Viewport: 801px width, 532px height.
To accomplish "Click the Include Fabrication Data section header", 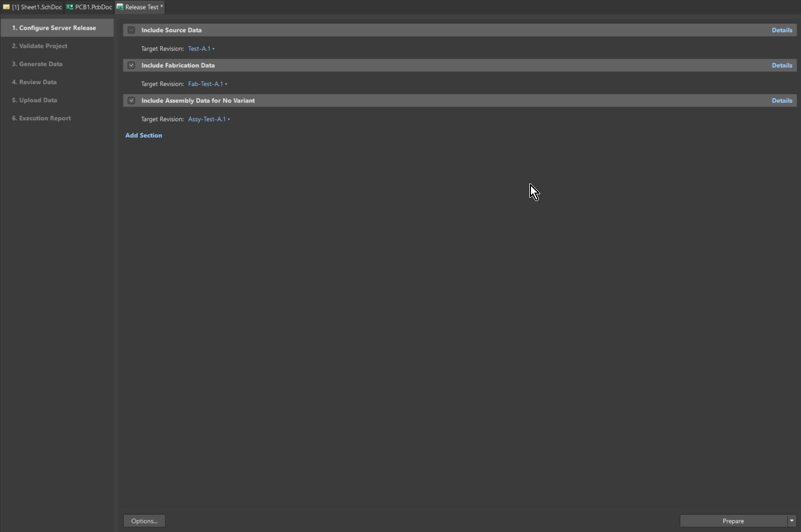I will point(460,66).
